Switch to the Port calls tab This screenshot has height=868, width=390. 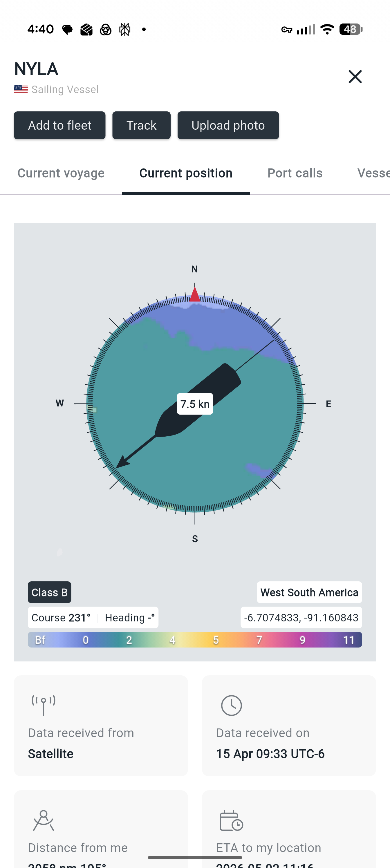tap(295, 173)
